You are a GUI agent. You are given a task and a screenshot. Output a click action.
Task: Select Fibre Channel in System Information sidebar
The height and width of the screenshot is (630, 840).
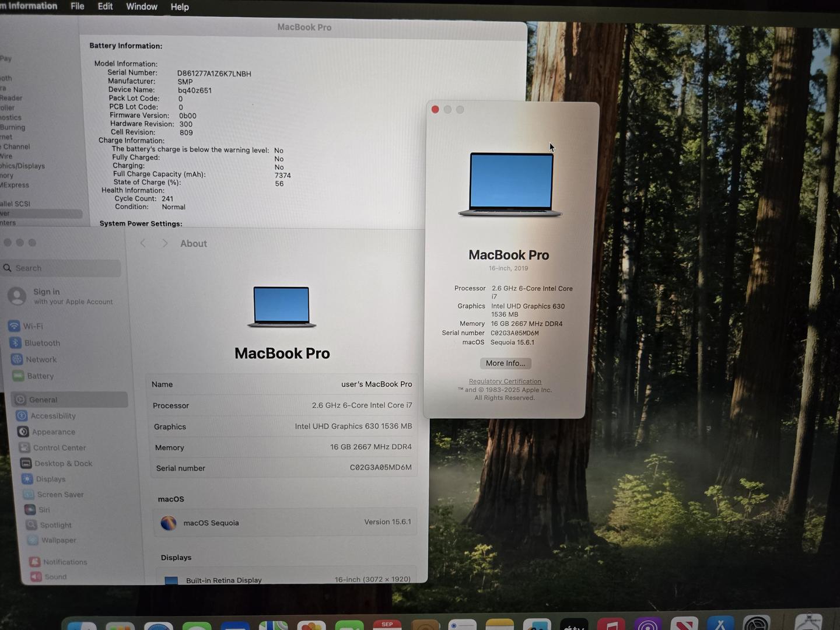pos(15,146)
